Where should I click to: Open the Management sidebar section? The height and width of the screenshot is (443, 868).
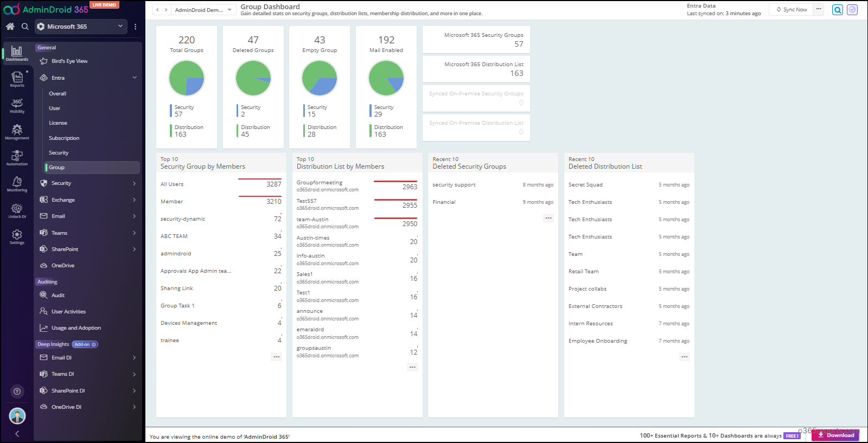(17, 132)
